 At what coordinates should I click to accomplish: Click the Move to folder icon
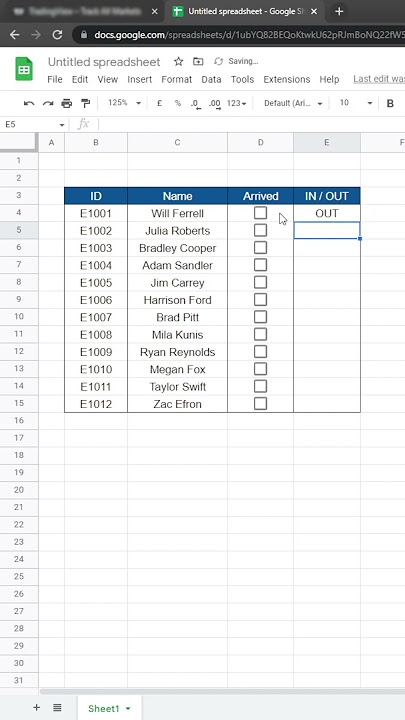(198, 62)
